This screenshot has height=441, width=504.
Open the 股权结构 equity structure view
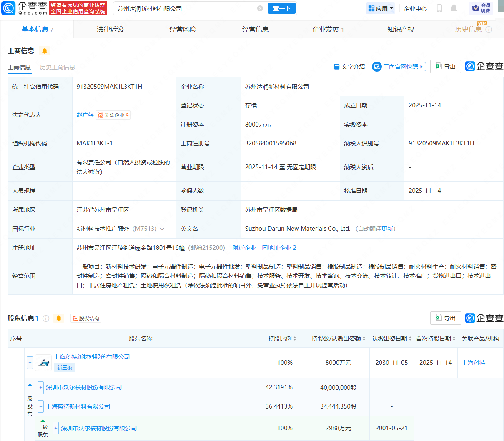pyautogui.click(x=85, y=318)
